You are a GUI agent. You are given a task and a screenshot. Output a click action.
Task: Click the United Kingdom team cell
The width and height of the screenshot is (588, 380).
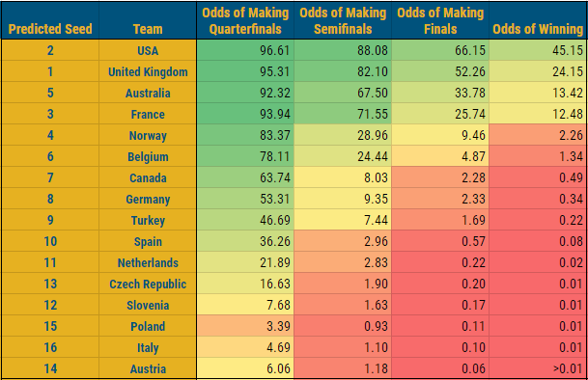148,71
